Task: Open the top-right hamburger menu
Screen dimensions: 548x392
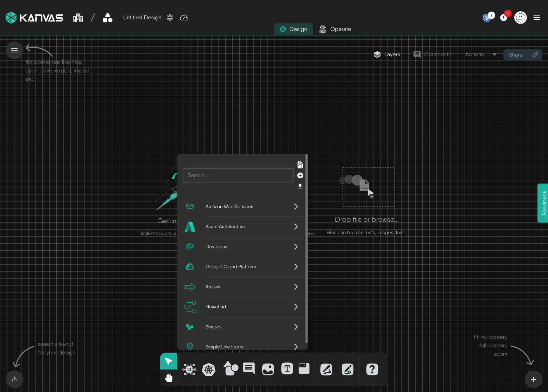Action: [x=537, y=18]
